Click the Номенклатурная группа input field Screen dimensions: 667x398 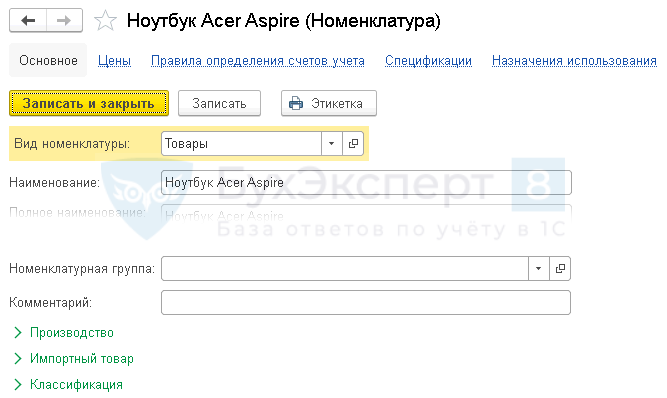coord(345,268)
